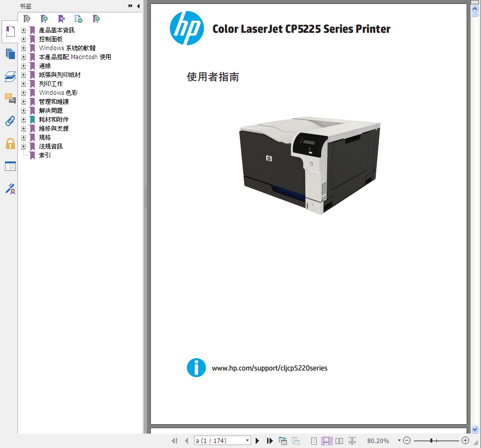Switch to single page layout
The width and height of the screenshot is (481, 448).
[x=314, y=441]
